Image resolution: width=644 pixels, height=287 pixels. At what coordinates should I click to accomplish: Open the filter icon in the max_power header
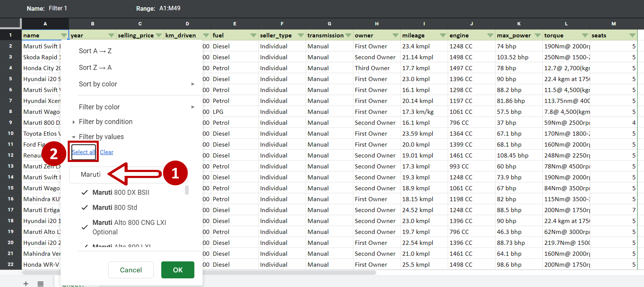pyautogui.click(x=538, y=36)
